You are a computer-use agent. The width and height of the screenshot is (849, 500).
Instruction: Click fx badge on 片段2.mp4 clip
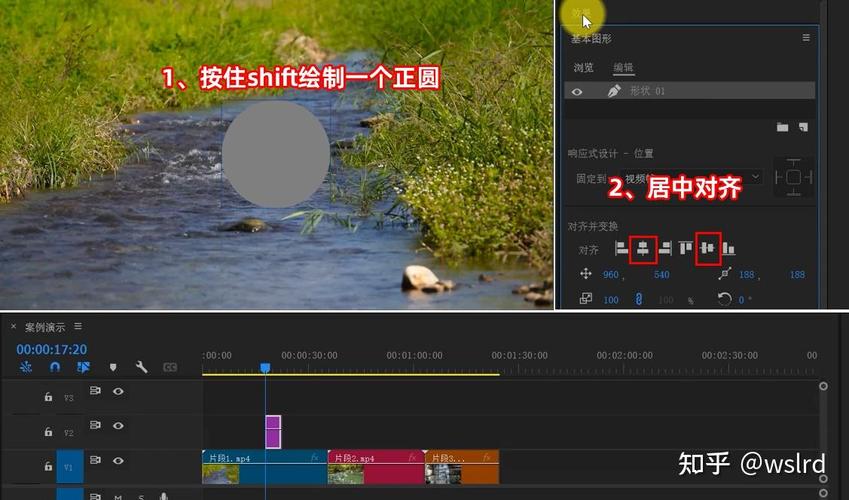pyautogui.click(x=413, y=458)
